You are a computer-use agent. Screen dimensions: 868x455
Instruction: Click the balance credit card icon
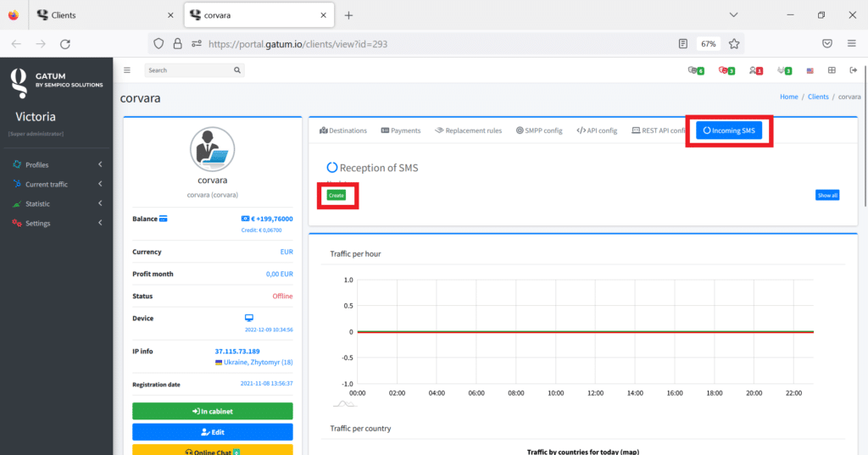click(x=164, y=219)
